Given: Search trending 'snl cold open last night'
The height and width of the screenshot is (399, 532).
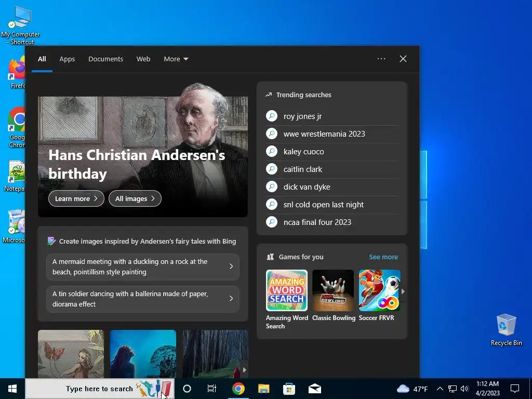Looking at the screenshot, I should (332, 205).
